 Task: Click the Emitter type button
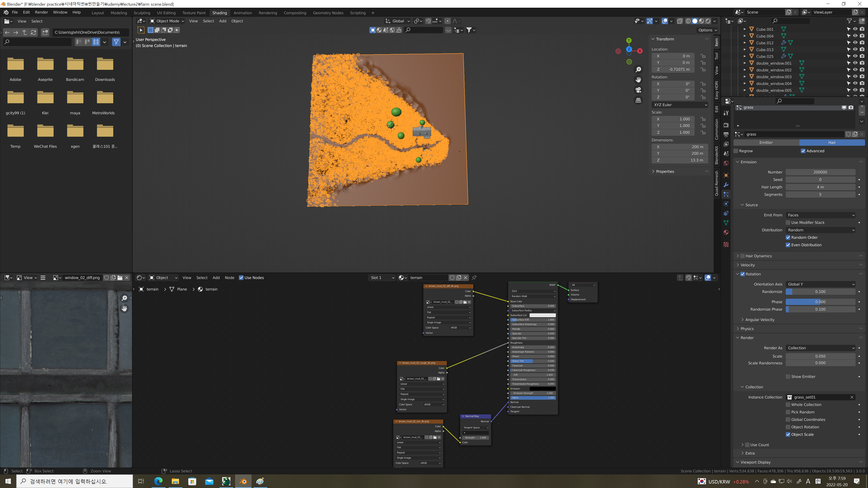pos(766,143)
